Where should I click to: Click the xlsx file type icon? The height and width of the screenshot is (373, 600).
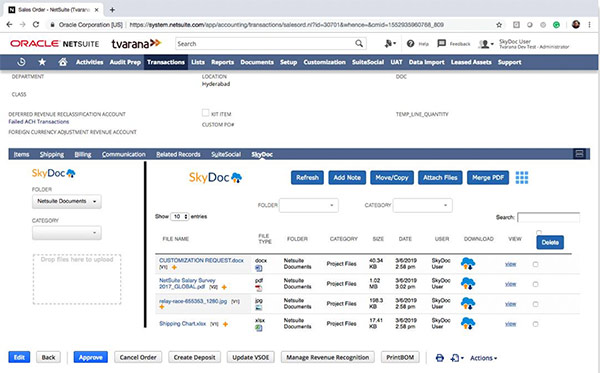coord(259,328)
